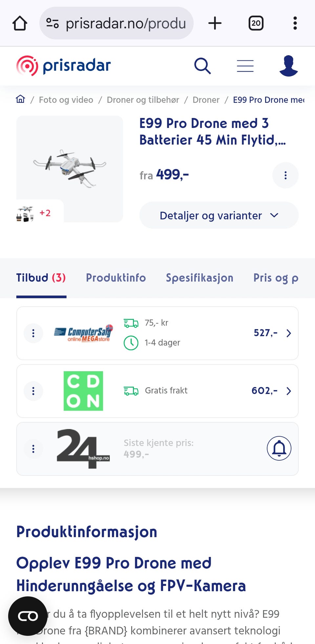Open a new browser tab with plus
315x644 pixels.
tap(215, 23)
